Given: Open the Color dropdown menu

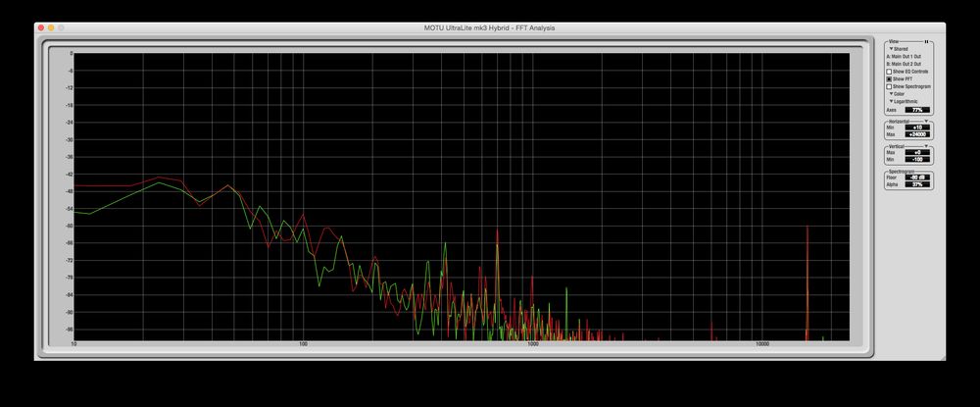Looking at the screenshot, I should coord(897,94).
